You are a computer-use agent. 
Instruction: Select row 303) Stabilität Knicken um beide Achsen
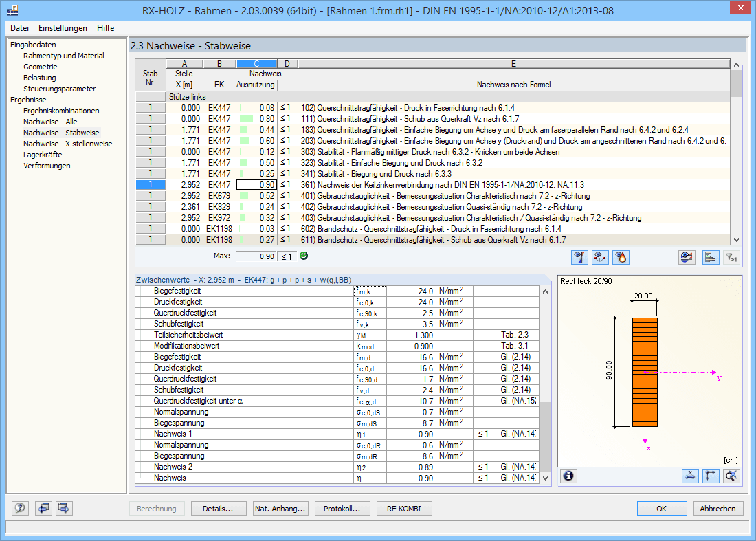coord(432,152)
